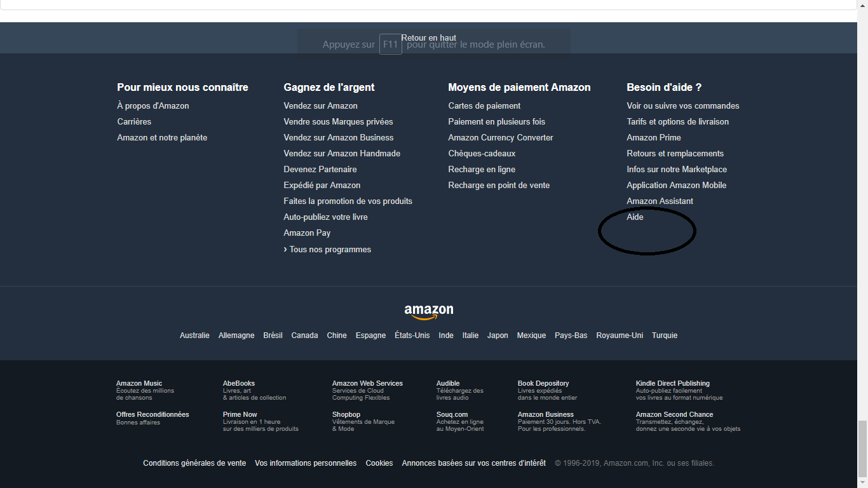Image resolution: width=868 pixels, height=488 pixels.
Task: Open Retours et remplacements
Action: pyautogui.click(x=675, y=154)
